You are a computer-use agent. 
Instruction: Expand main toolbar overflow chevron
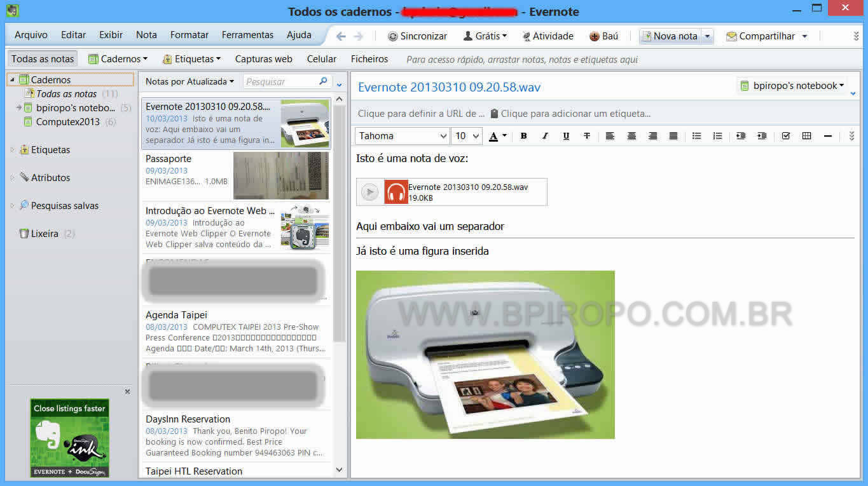856,36
